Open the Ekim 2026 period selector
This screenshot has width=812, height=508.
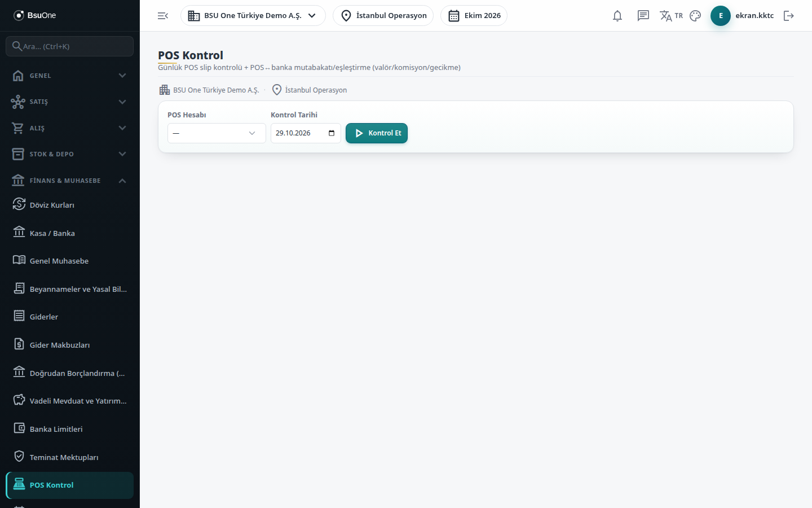point(474,16)
